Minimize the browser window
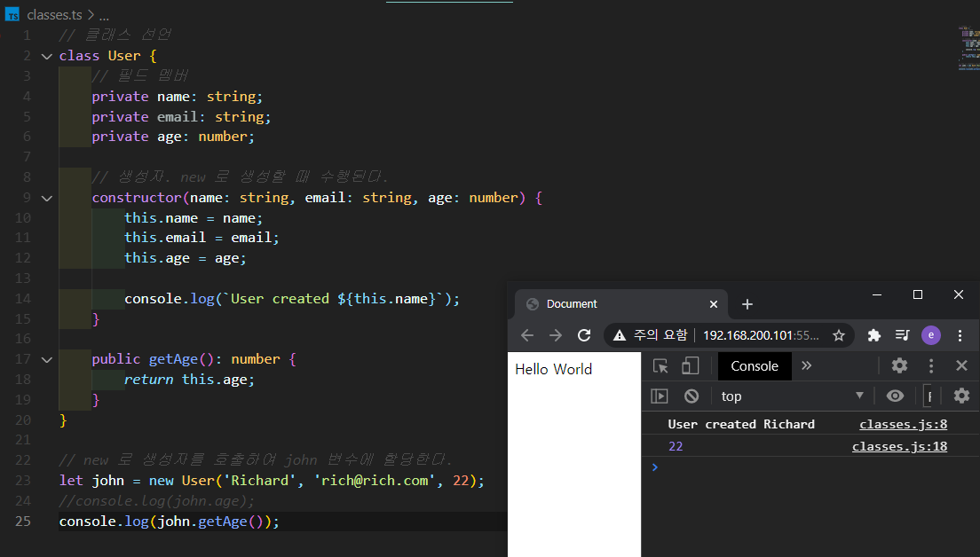Screen dimensions: 980x557 (x=877, y=294)
